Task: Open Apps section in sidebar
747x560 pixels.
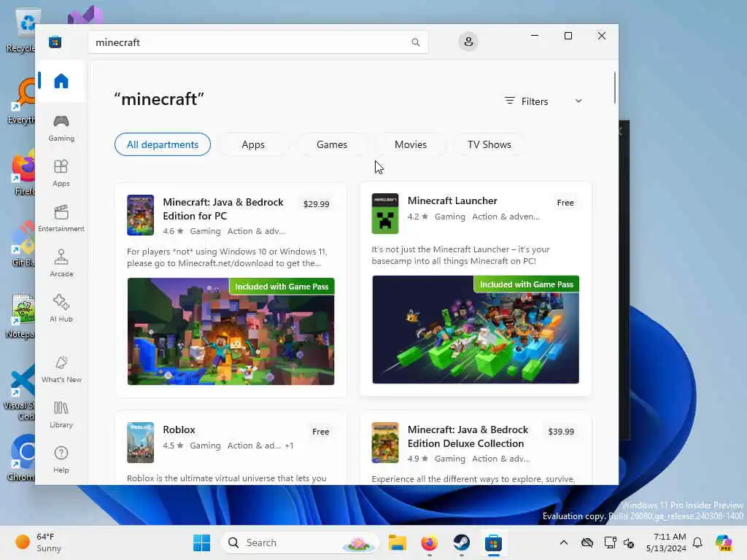Action: (x=61, y=174)
